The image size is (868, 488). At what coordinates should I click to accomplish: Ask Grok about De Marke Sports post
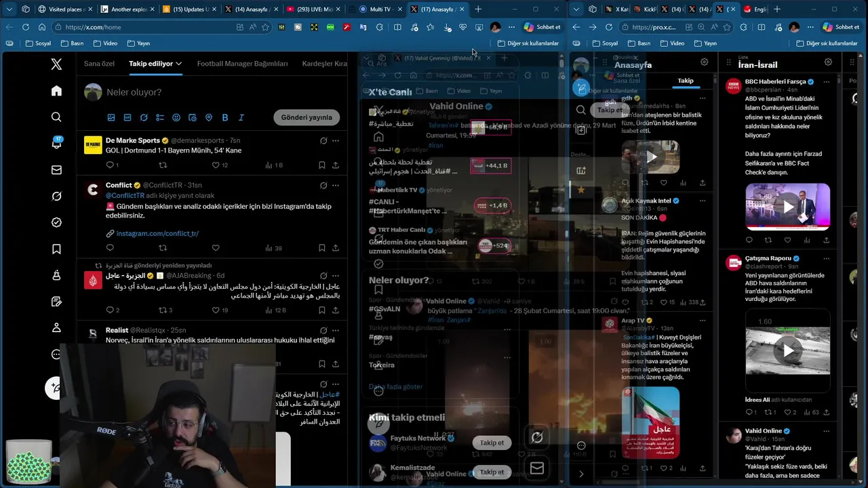tap(323, 140)
